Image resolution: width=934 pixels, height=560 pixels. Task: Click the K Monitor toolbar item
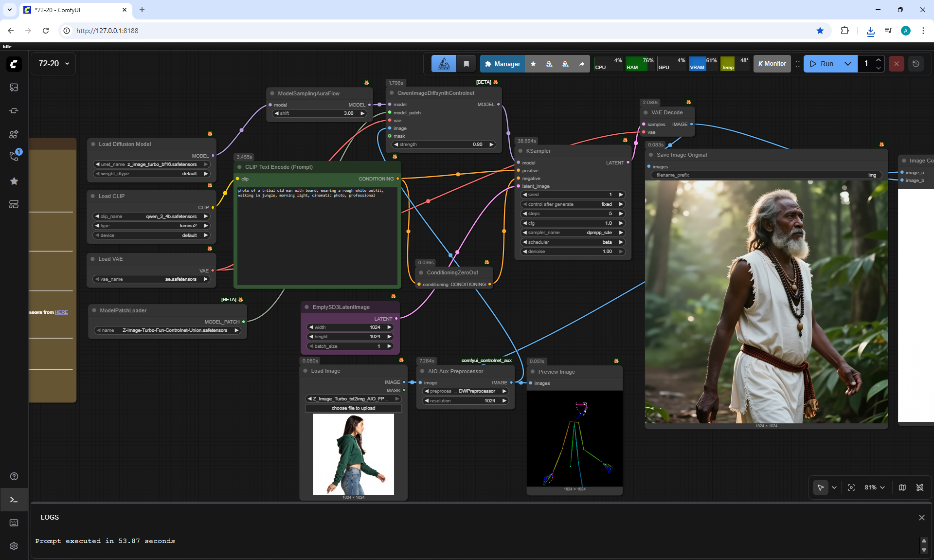(x=772, y=64)
